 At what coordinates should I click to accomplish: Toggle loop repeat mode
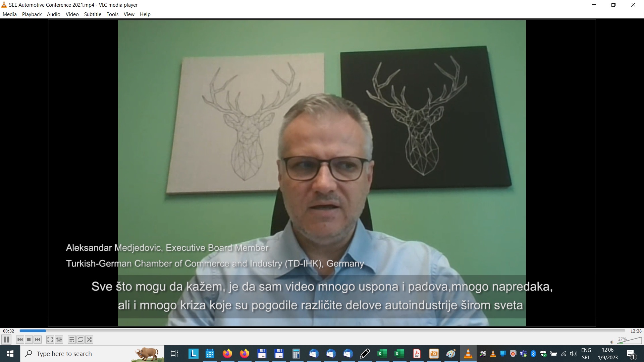pos(80,340)
